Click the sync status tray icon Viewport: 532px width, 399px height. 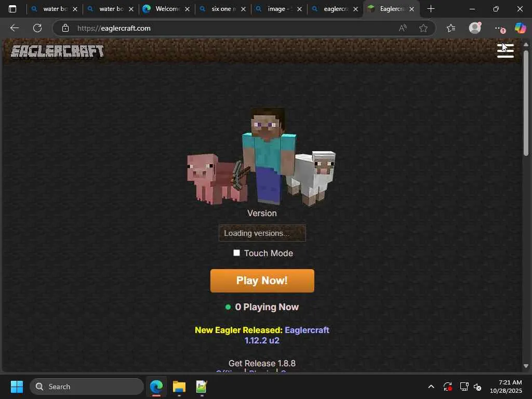point(447,387)
